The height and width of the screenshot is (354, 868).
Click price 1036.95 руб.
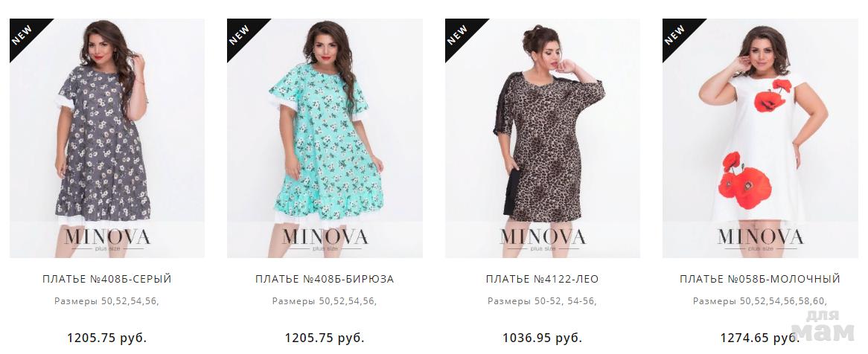coord(543,338)
